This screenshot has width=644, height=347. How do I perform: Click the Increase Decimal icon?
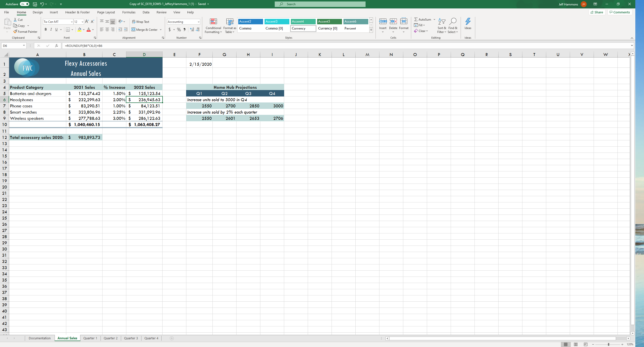pyautogui.click(x=192, y=30)
